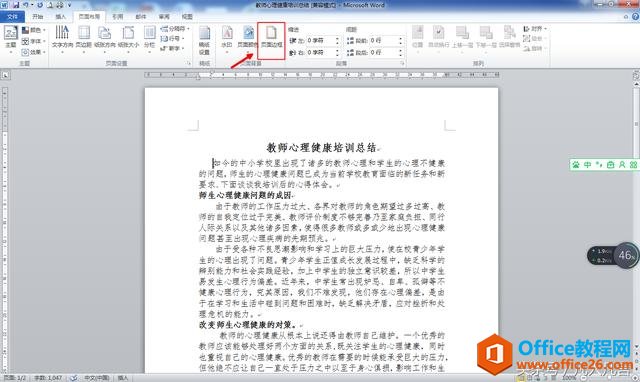Open the Themes gallery icon
The height and width of the screenshot is (382, 640).
(x=11, y=37)
